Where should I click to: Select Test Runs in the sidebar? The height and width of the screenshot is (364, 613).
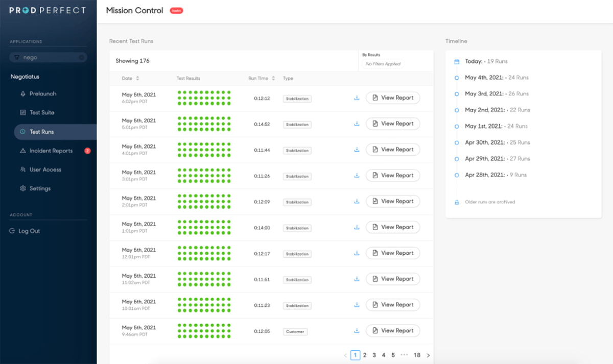55,132
